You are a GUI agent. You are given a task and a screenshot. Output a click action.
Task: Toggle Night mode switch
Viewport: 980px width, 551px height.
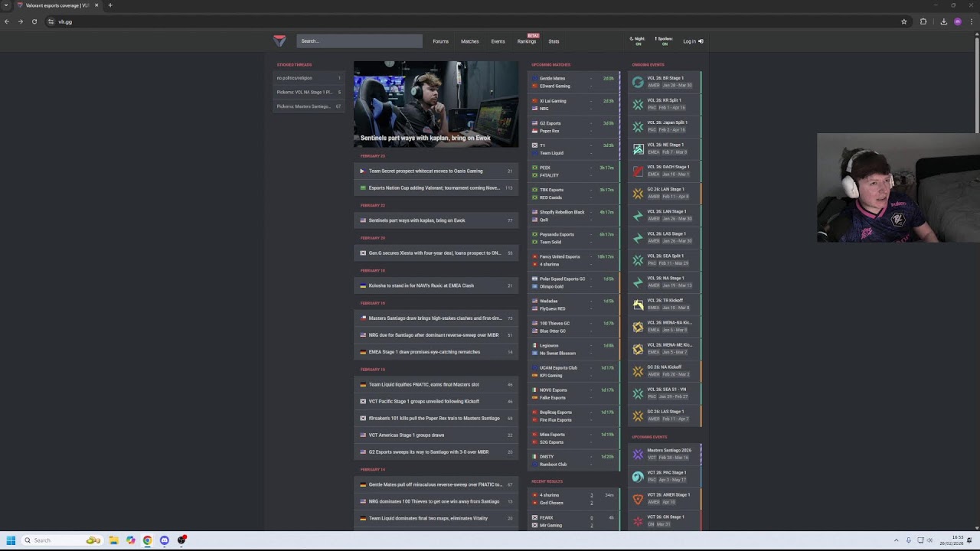(638, 41)
